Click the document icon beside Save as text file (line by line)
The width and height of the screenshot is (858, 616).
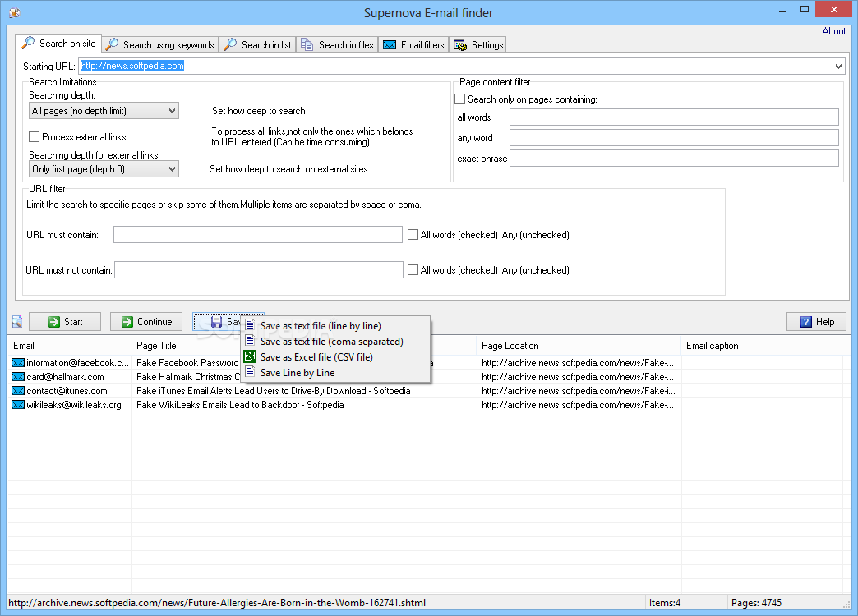point(250,325)
